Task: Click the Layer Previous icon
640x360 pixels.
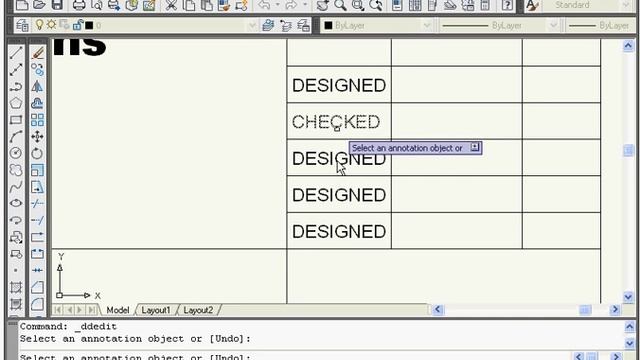Action: click(286, 26)
